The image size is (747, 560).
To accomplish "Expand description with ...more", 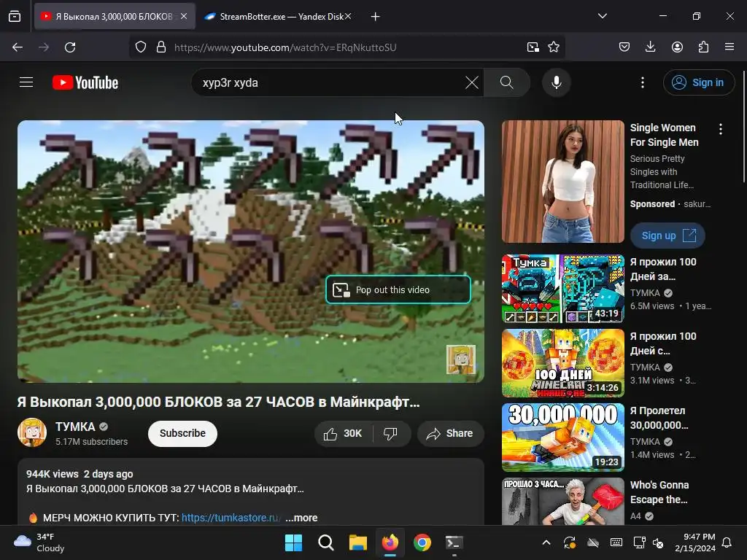I will pos(301,518).
